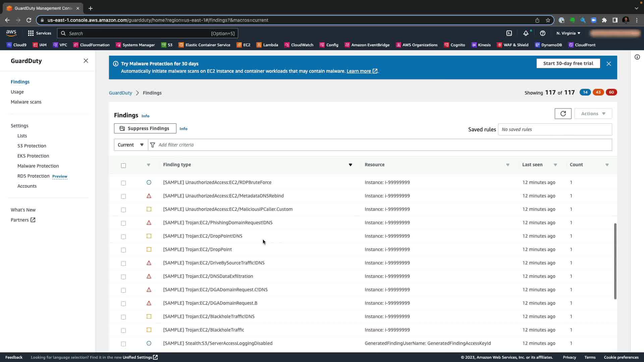Open the Services grid menu icon
The height and width of the screenshot is (362, 644).
pyautogui.click(x=31, y=33)
